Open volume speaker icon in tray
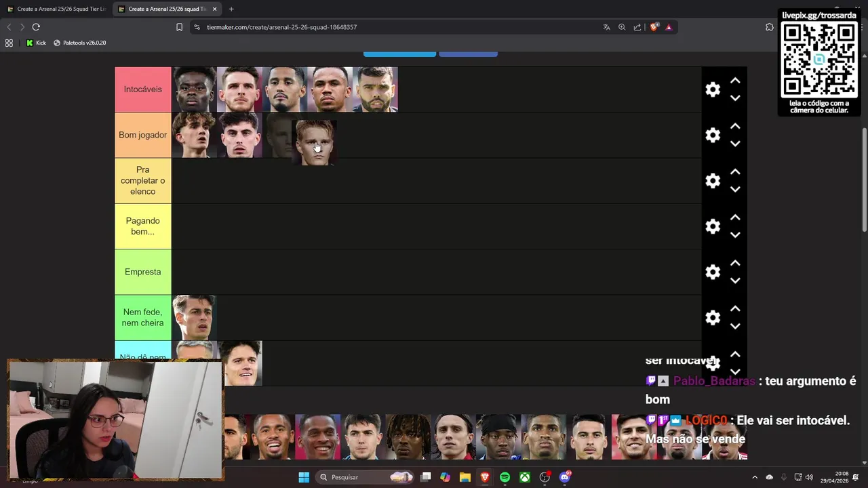Image resolution: width=868 pixels, height=488 pixels. 809,477
